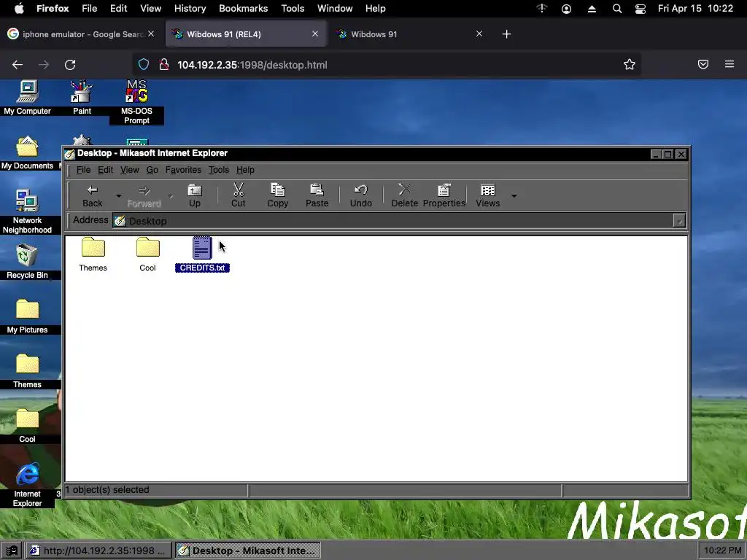
Task: Close the Wibdows 91 (REL4) tab
Action: [x=315, y=34]
